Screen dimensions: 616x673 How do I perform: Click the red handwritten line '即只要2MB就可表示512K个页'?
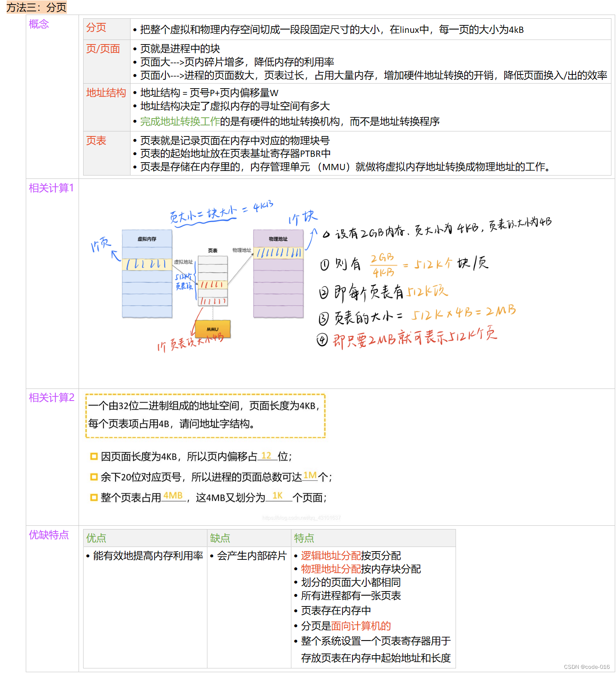pos(415,338)
